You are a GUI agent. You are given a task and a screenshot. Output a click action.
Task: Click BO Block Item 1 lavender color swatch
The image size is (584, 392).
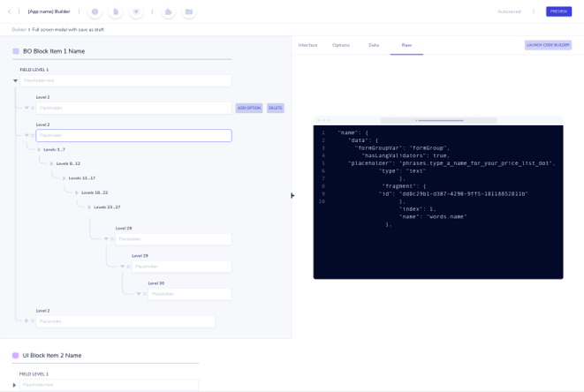click(16, 51)
